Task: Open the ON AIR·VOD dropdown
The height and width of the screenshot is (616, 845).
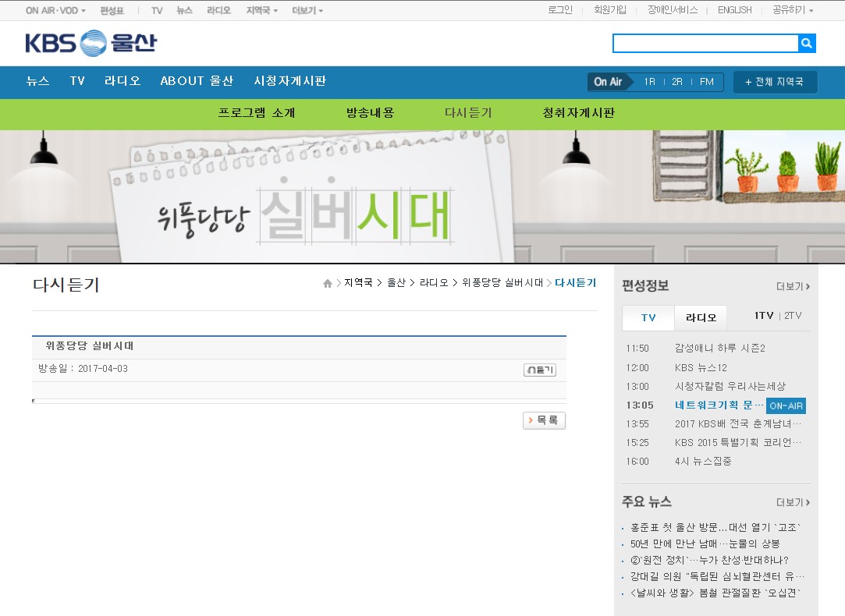Action: (55, 10)
